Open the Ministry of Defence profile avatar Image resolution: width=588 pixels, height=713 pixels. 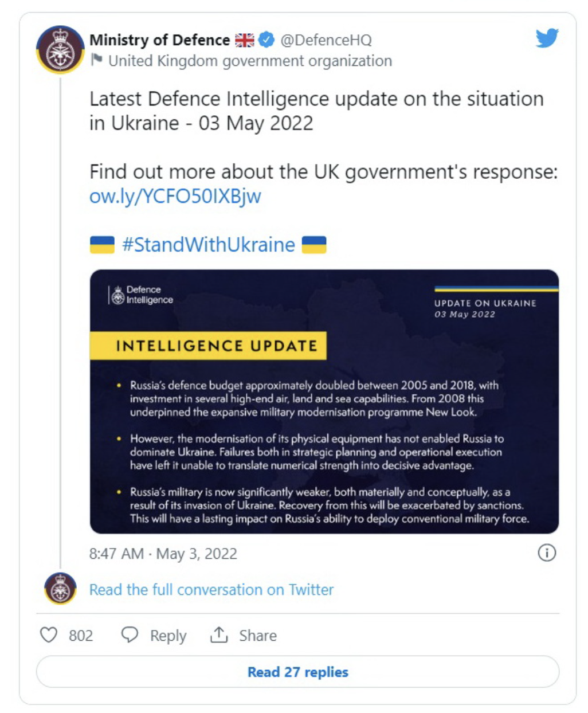pyautogui.click(x=60, y=50)
